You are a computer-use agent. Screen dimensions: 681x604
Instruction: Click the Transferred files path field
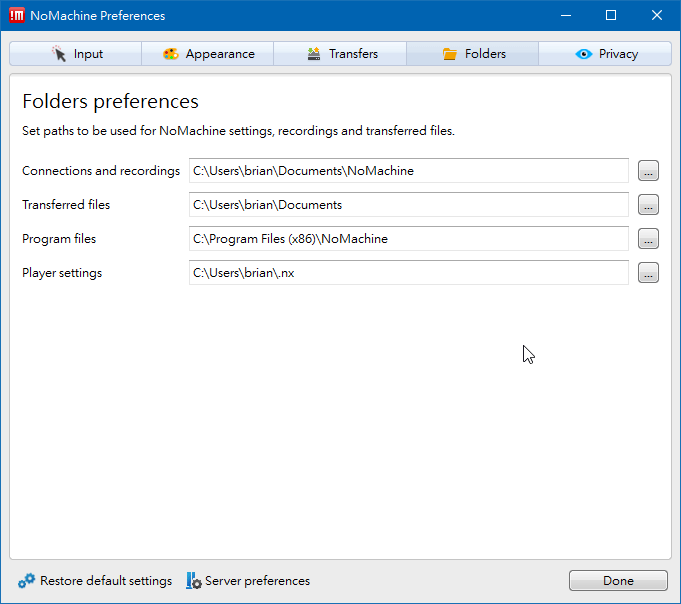point(408,205)
